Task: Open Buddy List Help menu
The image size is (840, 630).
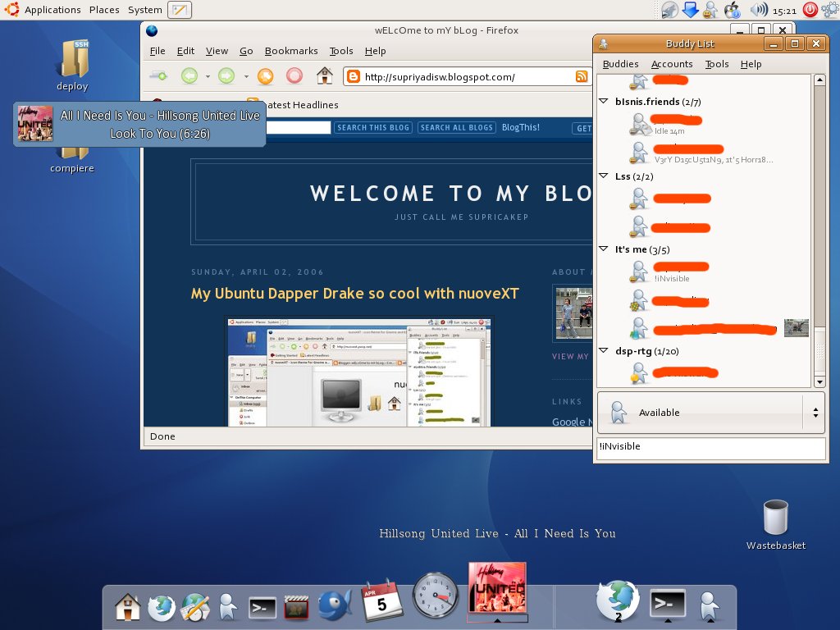Action: click(751, 64)
